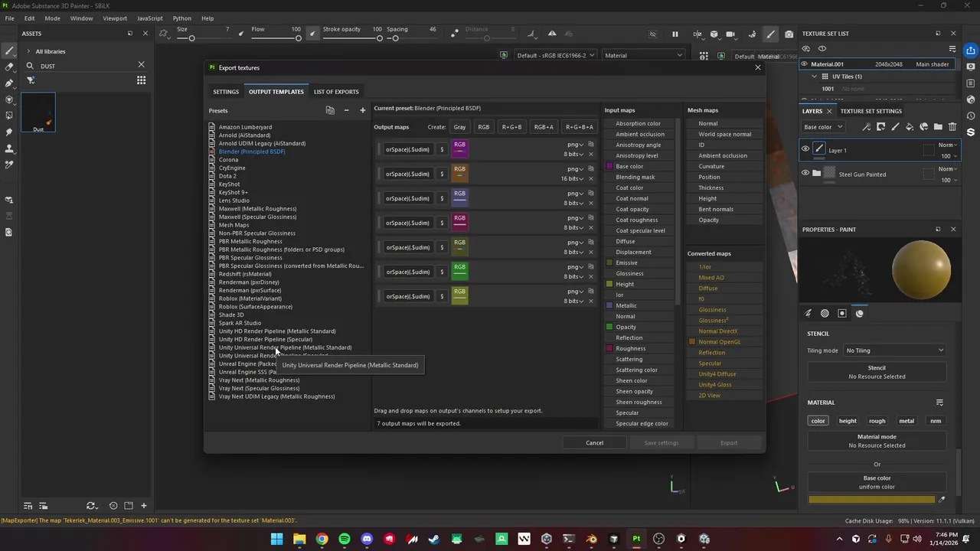
Task: Click the assets filter icon below search
Action: coord(31,80)
